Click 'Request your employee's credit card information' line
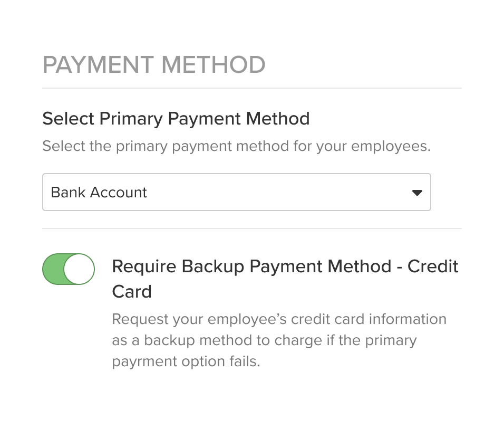 (279, 319)
